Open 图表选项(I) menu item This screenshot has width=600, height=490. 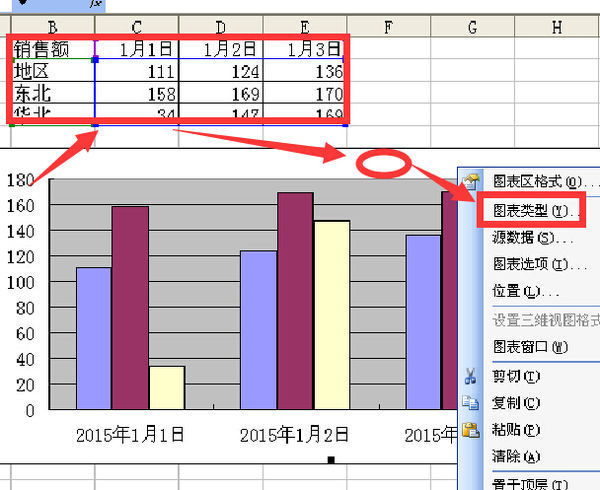click(540, 264)
